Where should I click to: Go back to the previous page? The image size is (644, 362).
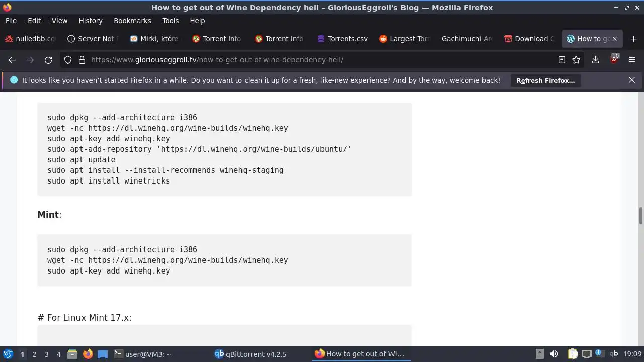coord(12,60)
